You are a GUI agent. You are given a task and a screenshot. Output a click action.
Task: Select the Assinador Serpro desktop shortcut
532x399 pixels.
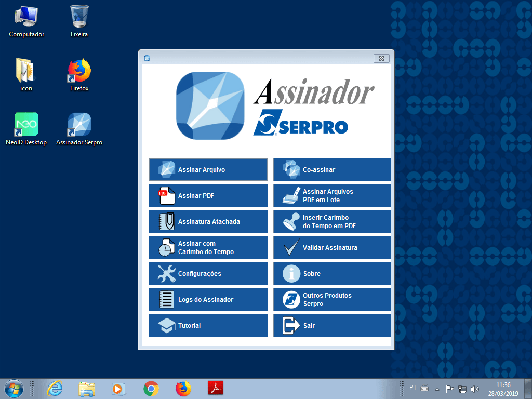79,129
